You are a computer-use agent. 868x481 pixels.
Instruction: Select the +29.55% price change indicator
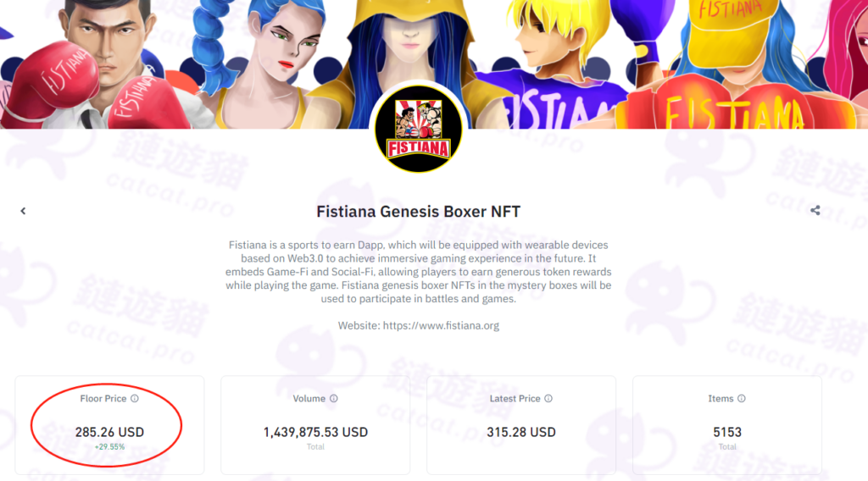coord(109,447)
